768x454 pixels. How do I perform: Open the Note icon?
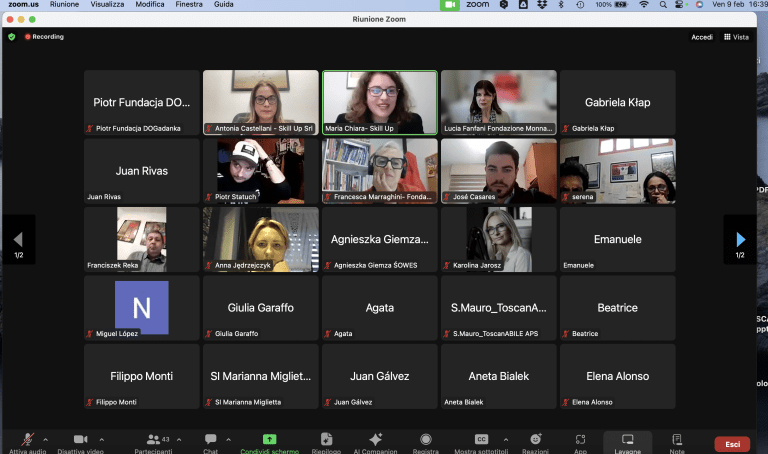coord(677,443)
